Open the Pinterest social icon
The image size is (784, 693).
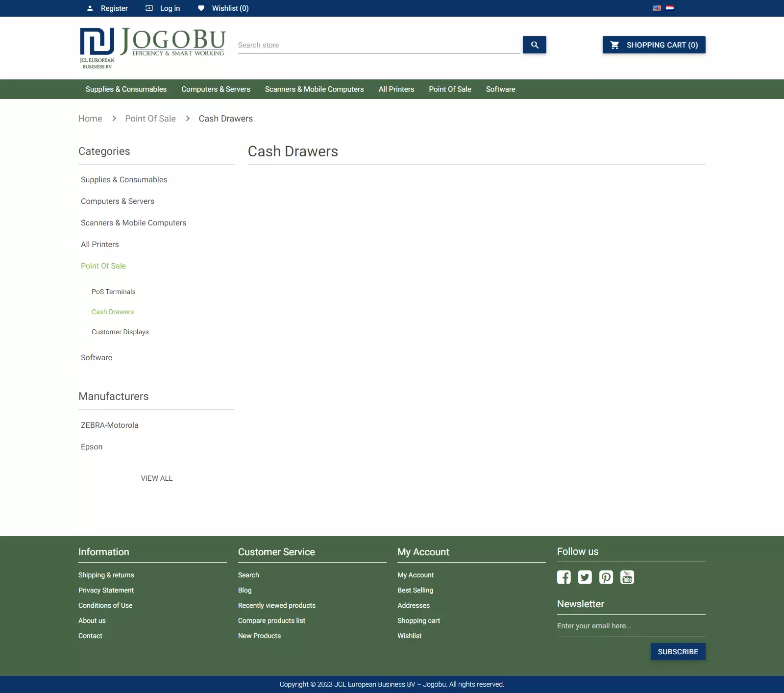pos(606,577)
